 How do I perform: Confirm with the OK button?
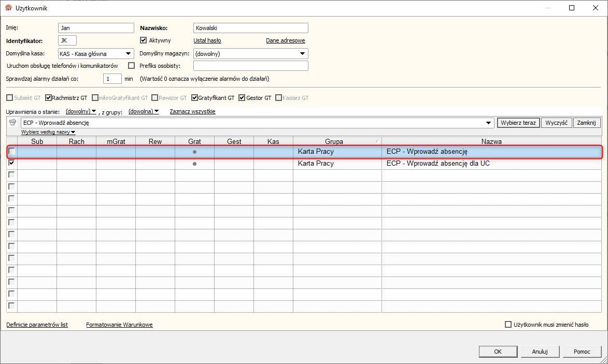click(498, 351)
